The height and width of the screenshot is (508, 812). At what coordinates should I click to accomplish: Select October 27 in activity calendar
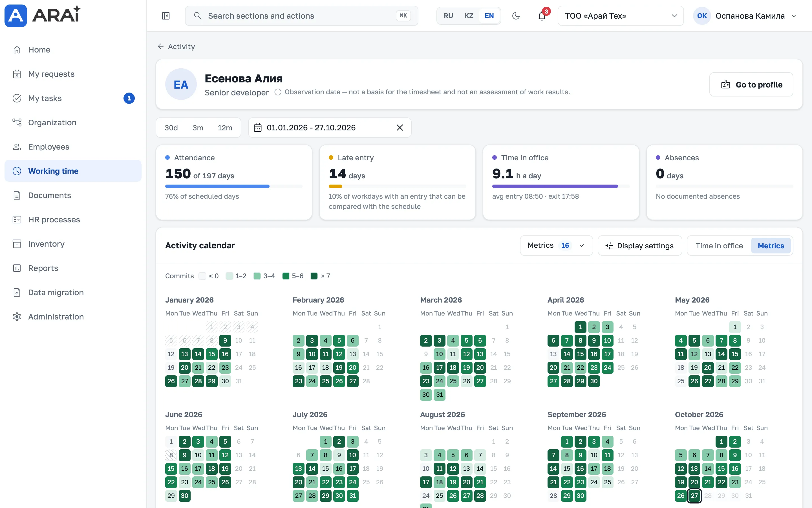[694, 496]
